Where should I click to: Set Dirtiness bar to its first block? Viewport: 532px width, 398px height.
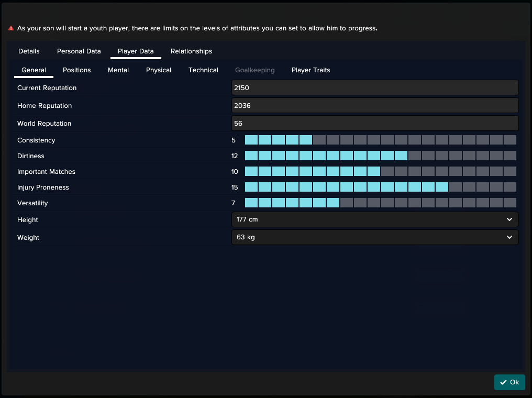pos(251,156)
